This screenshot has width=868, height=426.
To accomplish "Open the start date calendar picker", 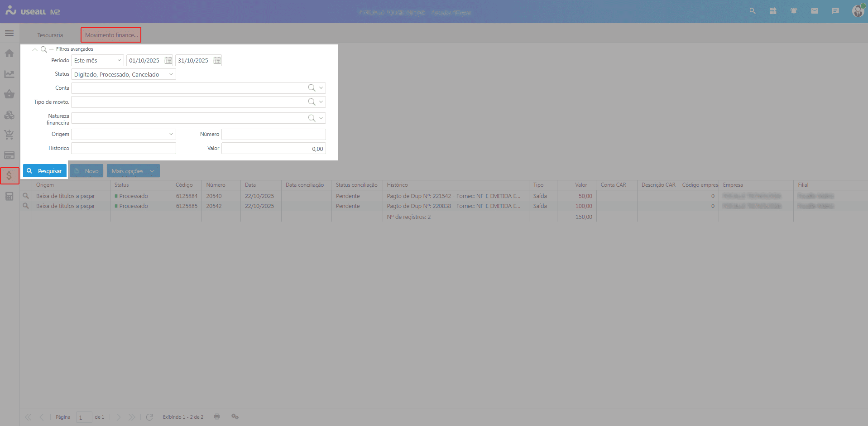I will coord(168,61).
